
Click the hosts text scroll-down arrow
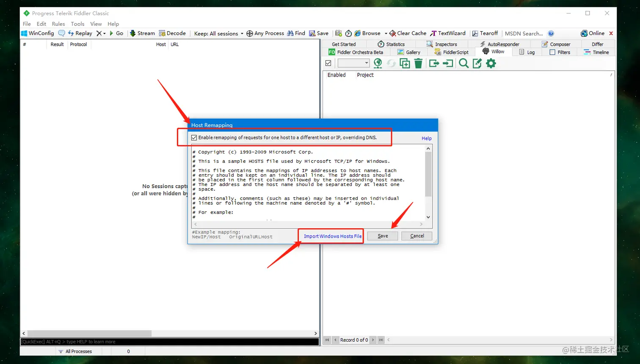point(428,217)
